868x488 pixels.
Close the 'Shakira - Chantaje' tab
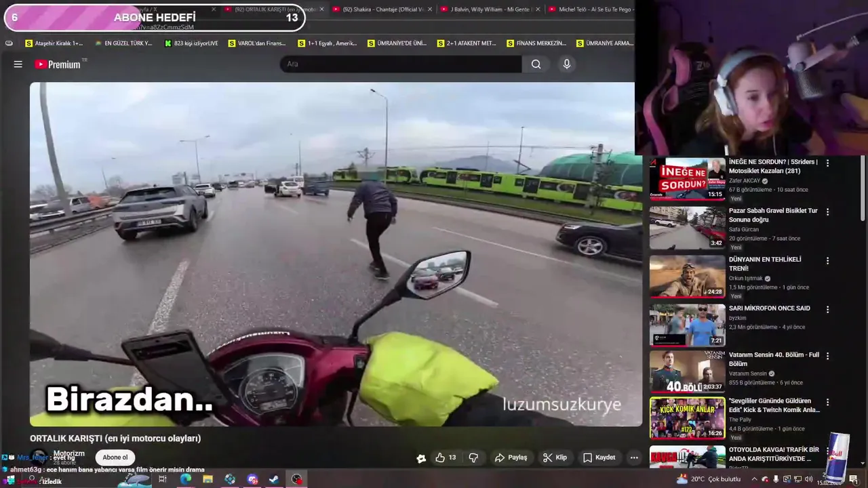[429, 9]
